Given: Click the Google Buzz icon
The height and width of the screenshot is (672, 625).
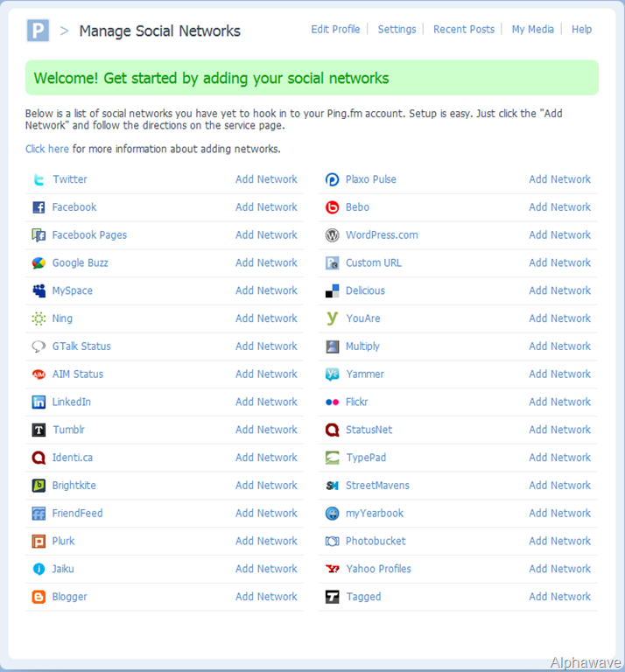Looking at the screenshot, I should 39,263.
